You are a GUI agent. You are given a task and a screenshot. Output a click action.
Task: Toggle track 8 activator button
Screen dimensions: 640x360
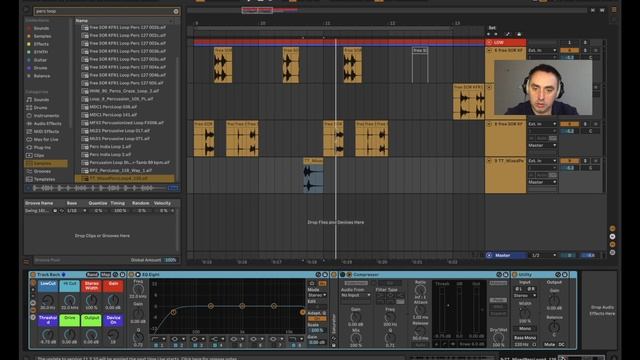(x=569, y=124)
